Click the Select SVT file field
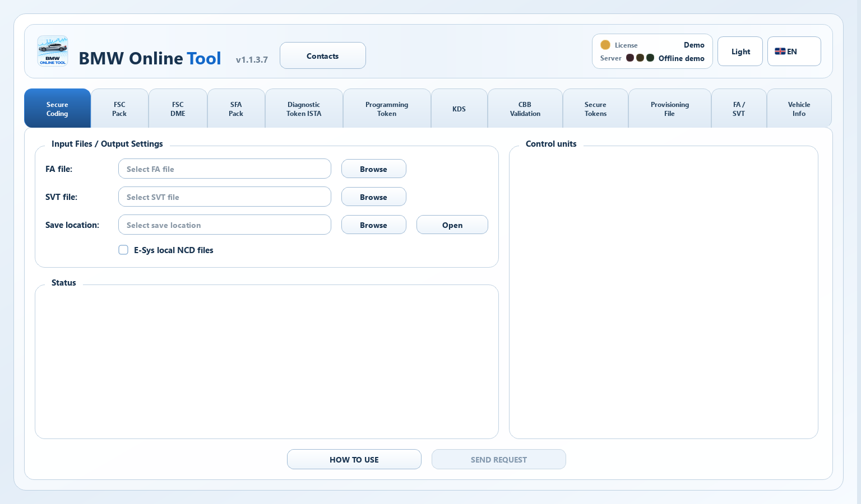 [x=225, y=197]
